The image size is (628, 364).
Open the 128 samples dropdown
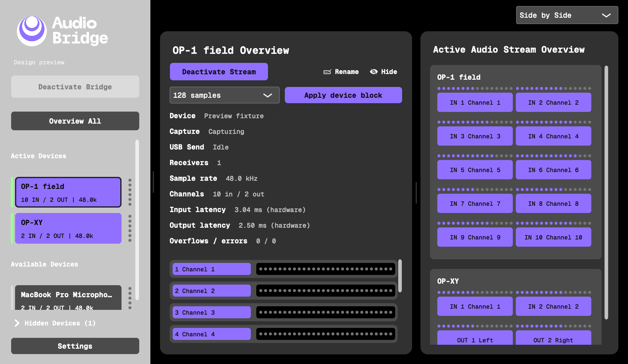(224, 95)
